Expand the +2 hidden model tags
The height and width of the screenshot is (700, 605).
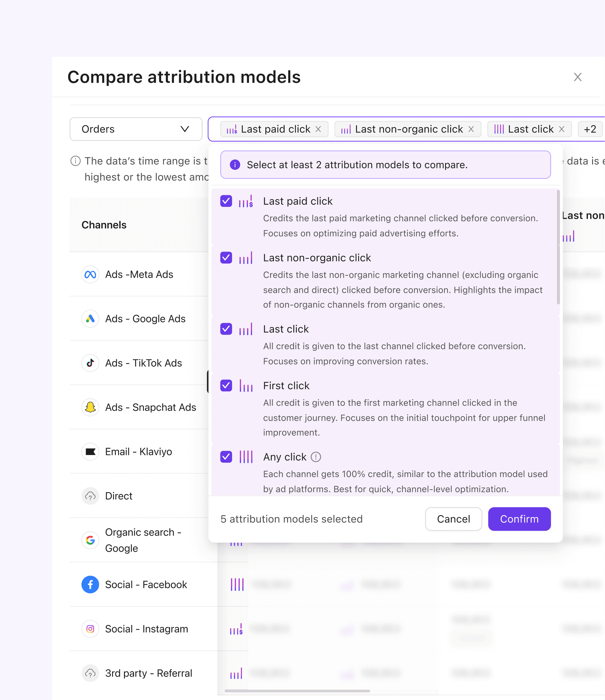pyautogui.click(x=590, y=129)
